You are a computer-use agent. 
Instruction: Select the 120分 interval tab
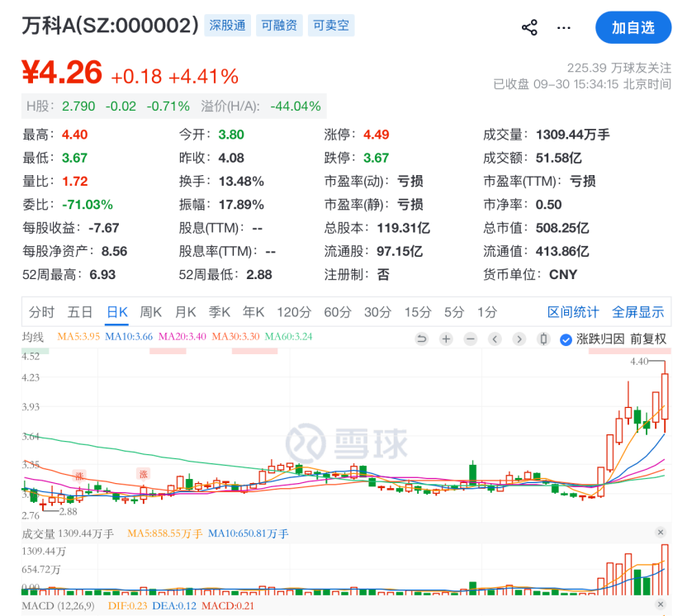294,312
